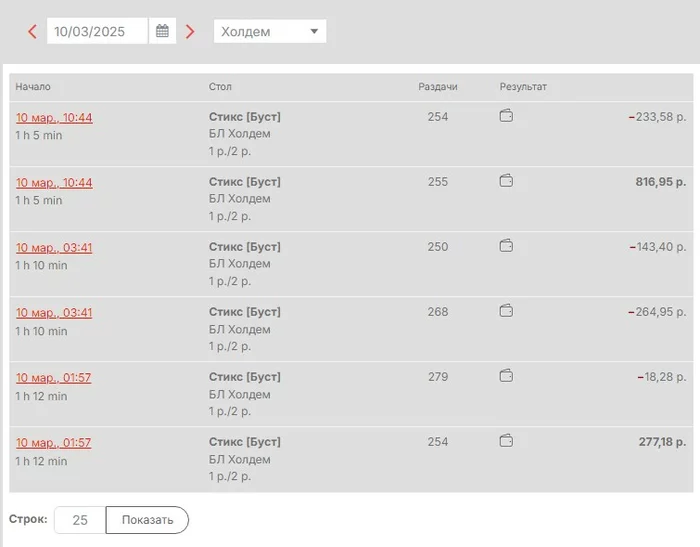Click wallet icon in the −264,95 р. row
The width and height of the screenshot is (700, 547).
coord(506,311)
